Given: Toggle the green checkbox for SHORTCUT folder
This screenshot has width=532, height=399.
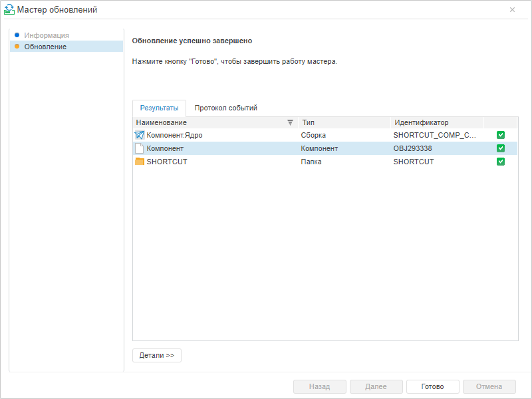Looking at the screenshot, I should click(501, 162).
